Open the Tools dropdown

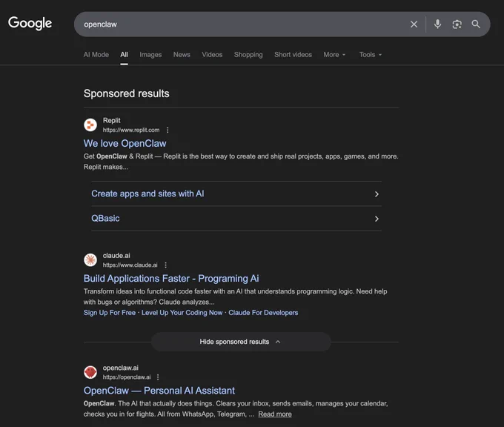pos(371,55)
